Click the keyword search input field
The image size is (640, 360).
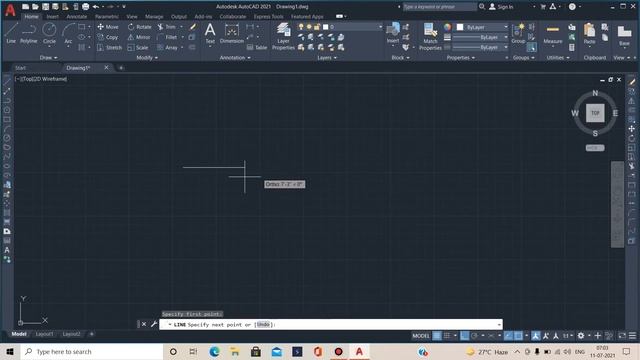[x=439, y=7]
